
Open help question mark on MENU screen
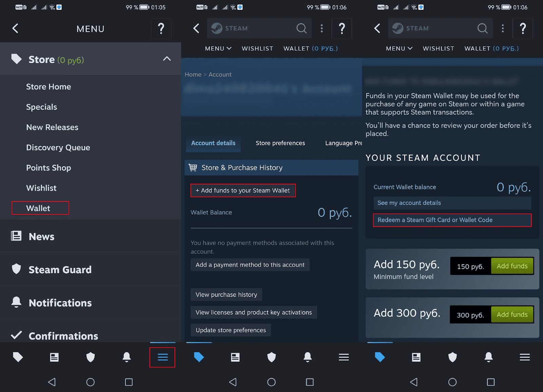[x=161, y=29]
